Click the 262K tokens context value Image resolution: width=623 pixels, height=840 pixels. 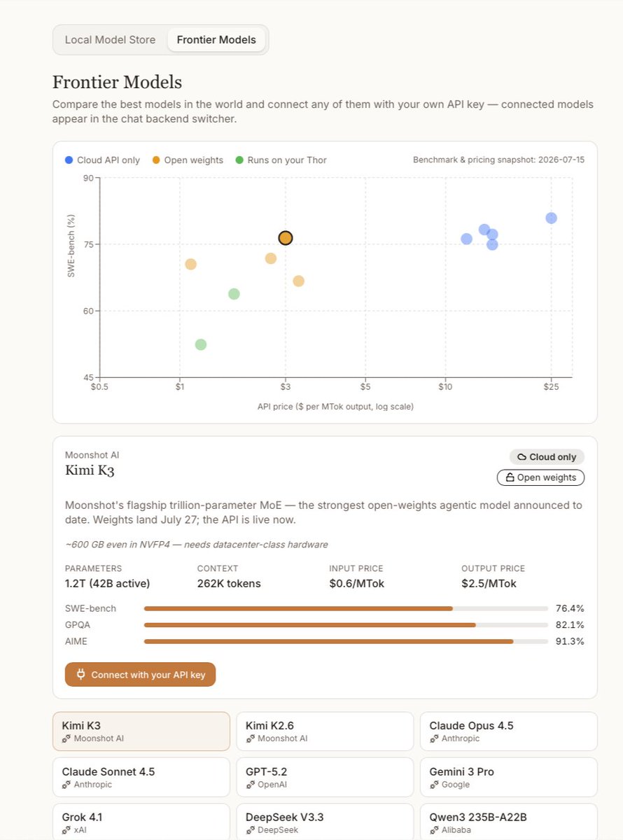click(x=229, y=583)
